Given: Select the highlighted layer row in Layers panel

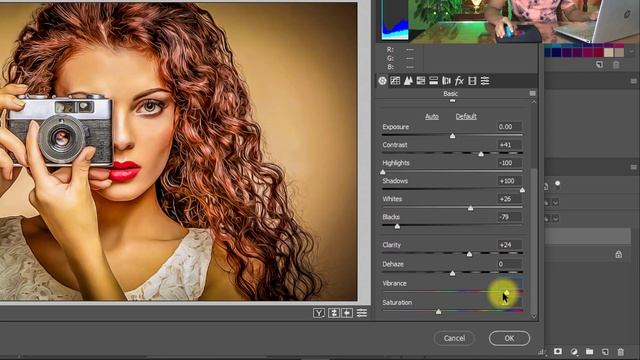Looking at the screenshot, I should [x=587, y=236].
